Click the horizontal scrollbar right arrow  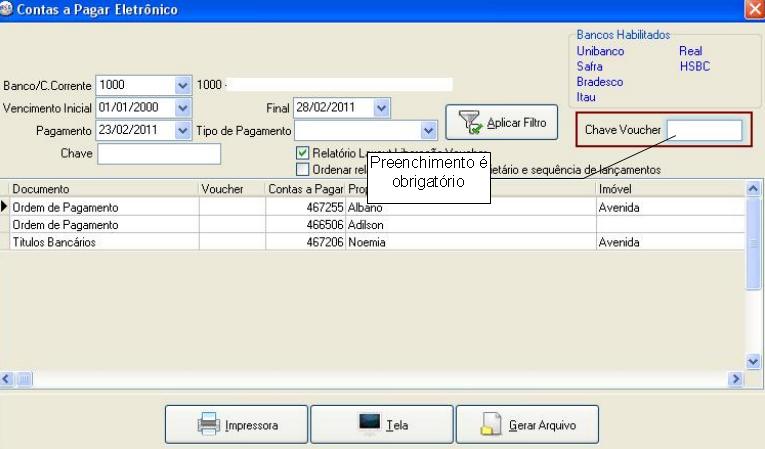tap(736, 380)
